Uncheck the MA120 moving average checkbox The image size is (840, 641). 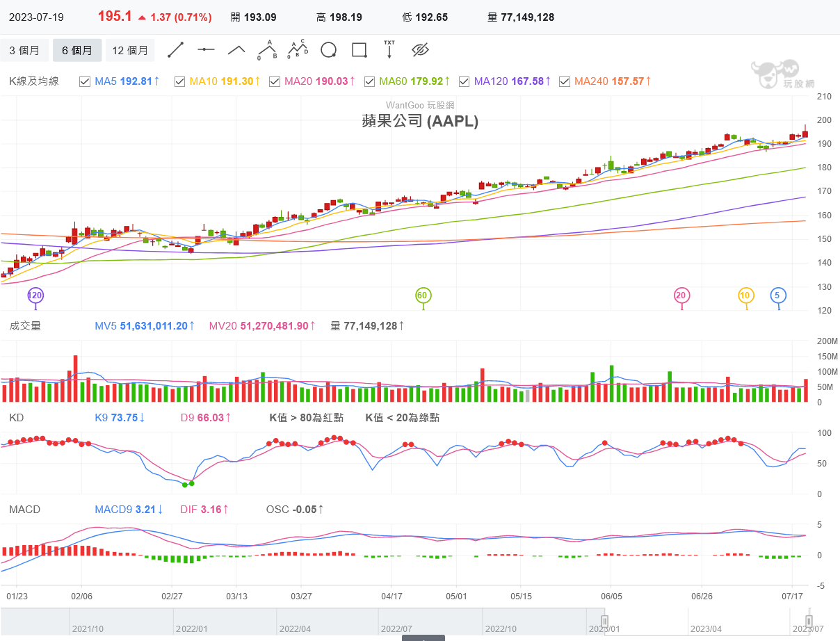[x=464, y=81]
